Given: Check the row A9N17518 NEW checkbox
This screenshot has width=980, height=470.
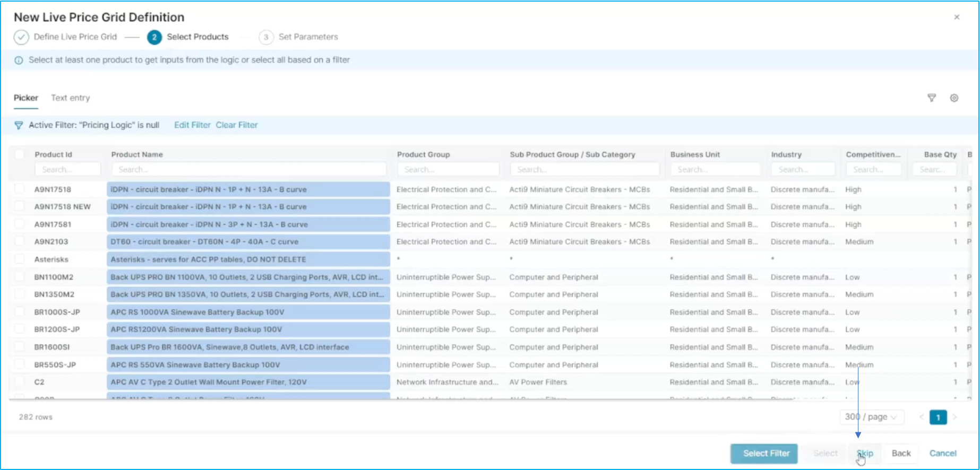Looking at the screenshot, I should [20, 206].
